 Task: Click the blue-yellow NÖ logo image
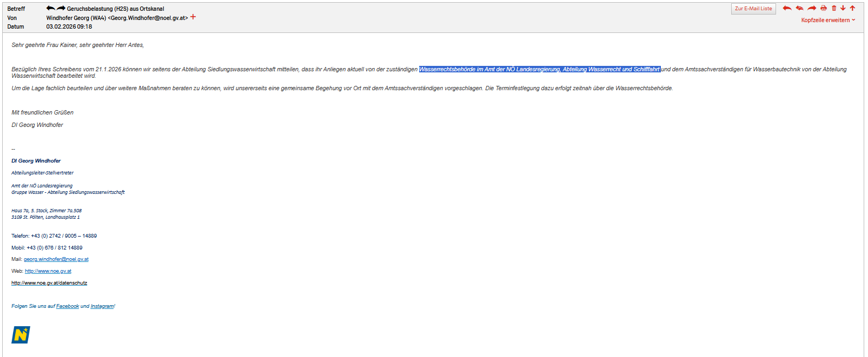21,335
